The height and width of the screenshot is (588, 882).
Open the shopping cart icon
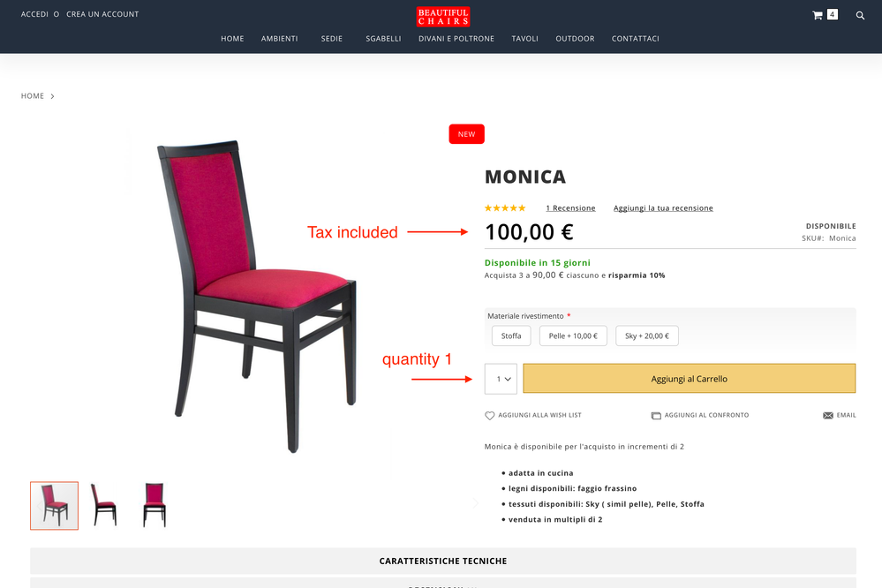[x=818, y=15]
